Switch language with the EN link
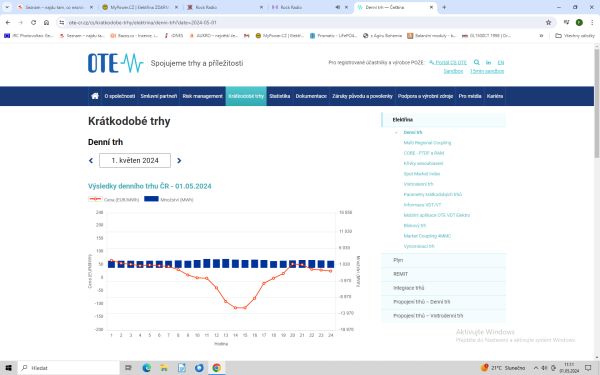 (501, 62)
